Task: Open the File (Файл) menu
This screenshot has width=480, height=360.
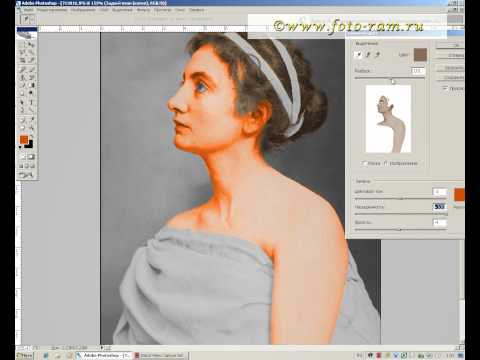Action: coord(28,10)
